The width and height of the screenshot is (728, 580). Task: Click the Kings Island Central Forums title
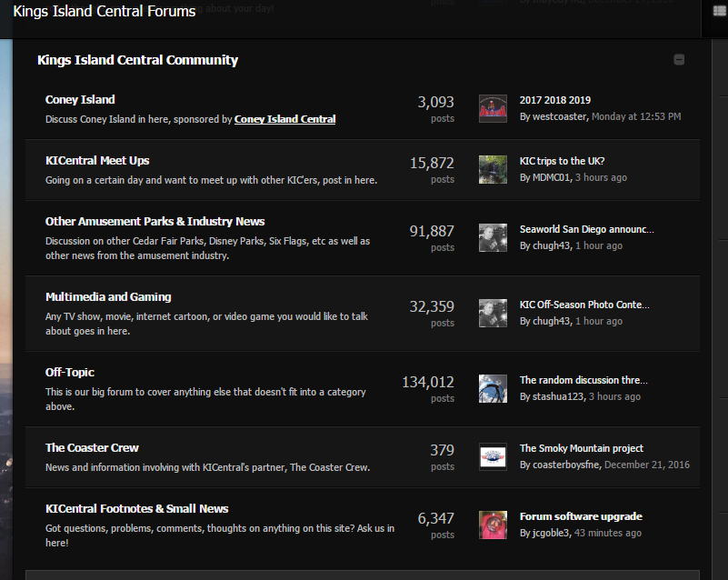(105, 12)
